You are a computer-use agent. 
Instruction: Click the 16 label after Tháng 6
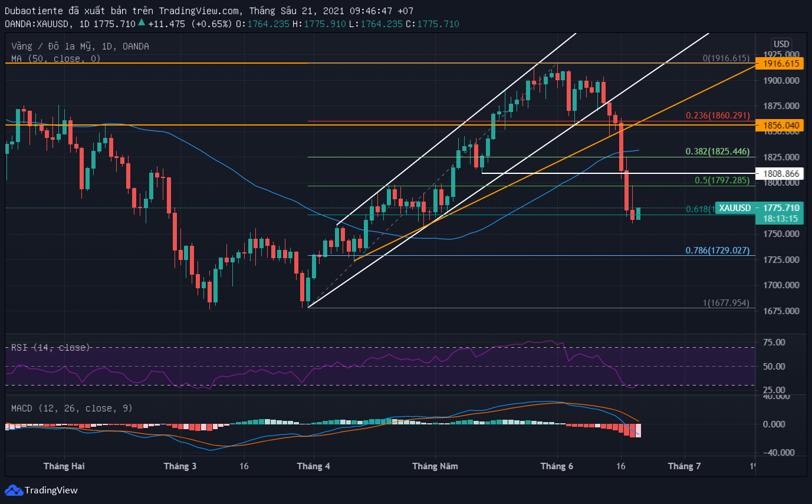coord(620,466)
